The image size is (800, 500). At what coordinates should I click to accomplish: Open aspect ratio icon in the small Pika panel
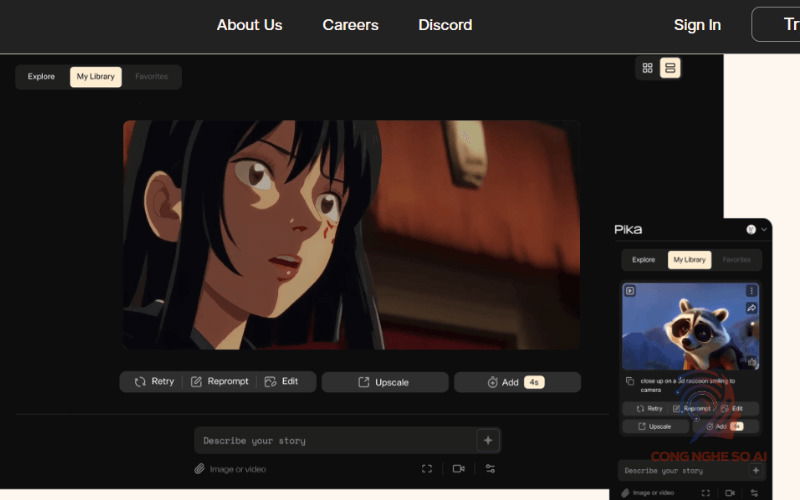(x=706, y=493)
